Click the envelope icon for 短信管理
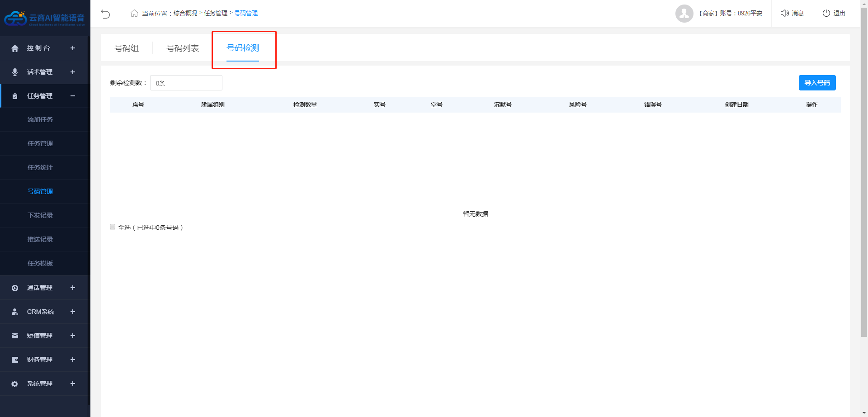868x417 pixels. pos(15,336)
